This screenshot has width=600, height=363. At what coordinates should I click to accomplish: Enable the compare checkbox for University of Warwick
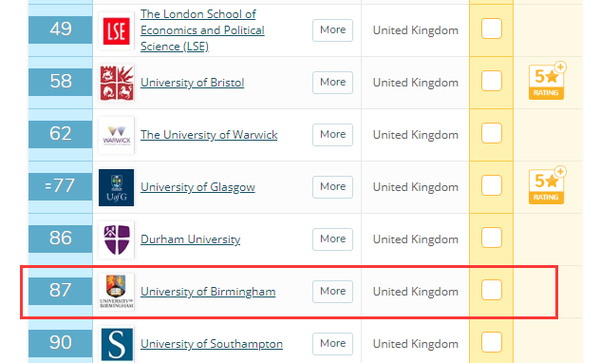[x=491, y=133]
